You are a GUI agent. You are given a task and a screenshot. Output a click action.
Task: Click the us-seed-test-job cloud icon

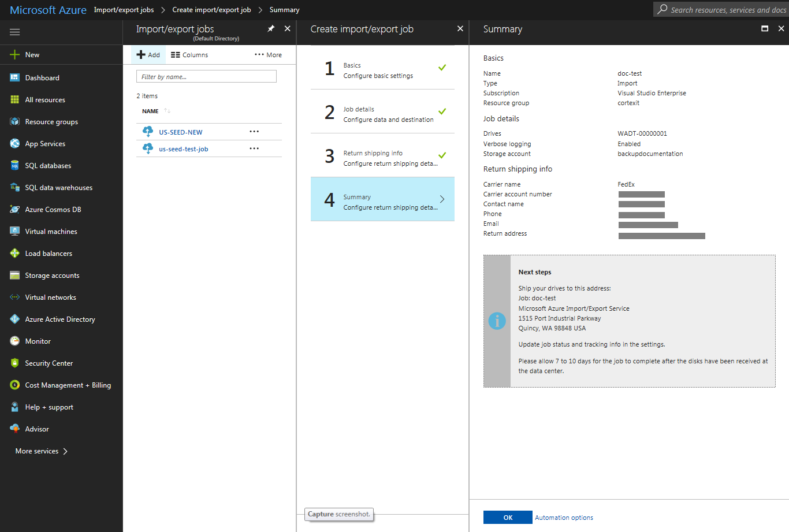[148, 148]
